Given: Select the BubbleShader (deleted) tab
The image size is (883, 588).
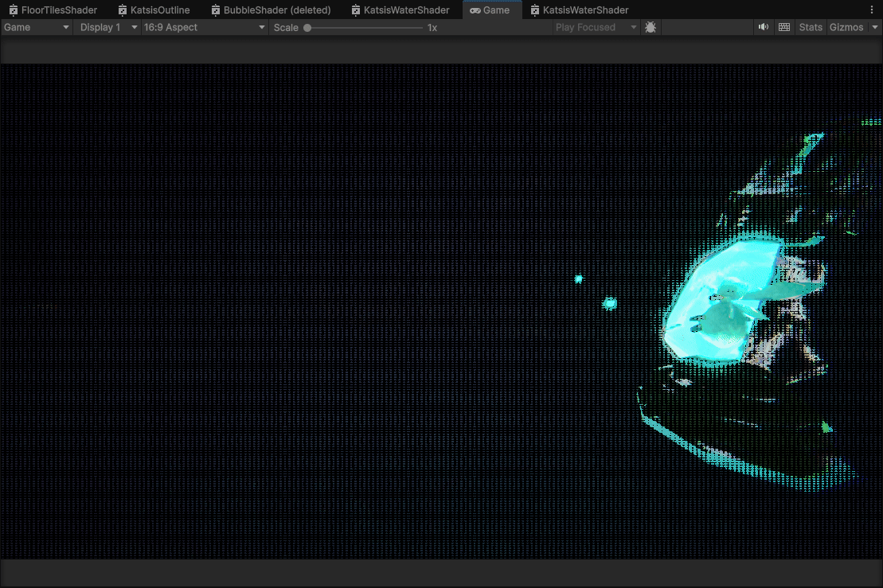Looking at the screenshot, I should click(276, 10).
